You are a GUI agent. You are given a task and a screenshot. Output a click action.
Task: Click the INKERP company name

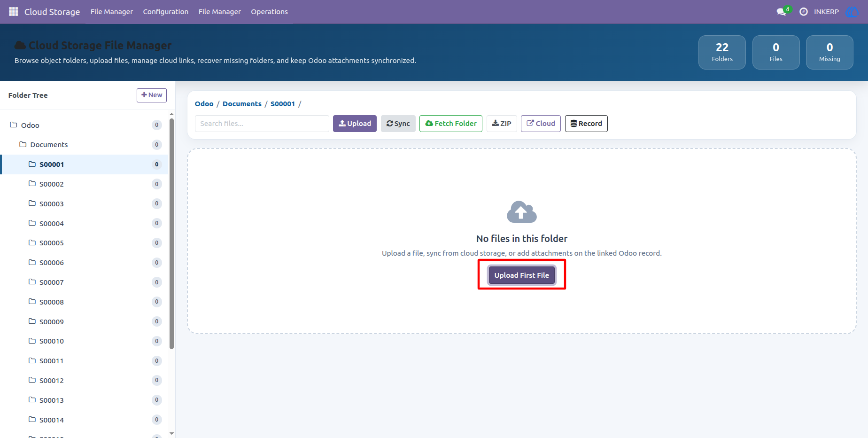[826, 12]
